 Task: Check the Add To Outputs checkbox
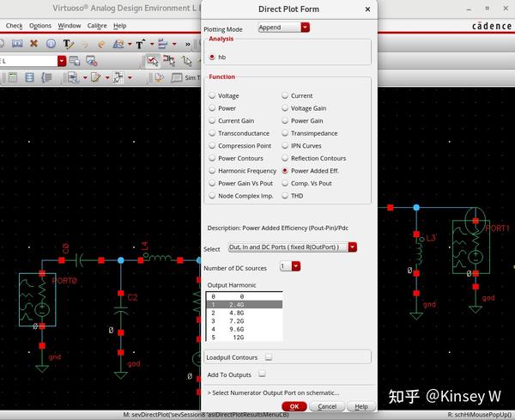[x=262, y=374]
